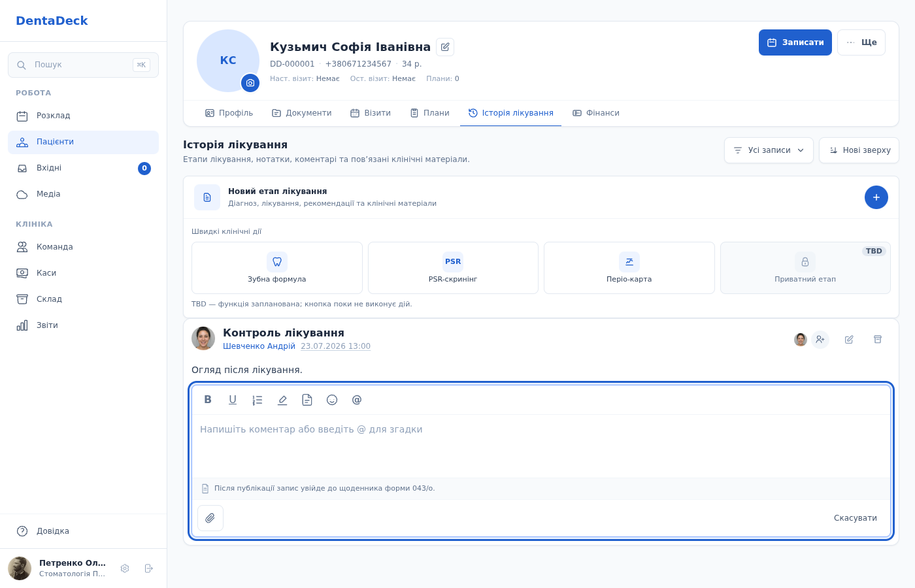Add new treatment stage with plus button
The width and height of the screenshot is (915, 588).
coord(876,197)
